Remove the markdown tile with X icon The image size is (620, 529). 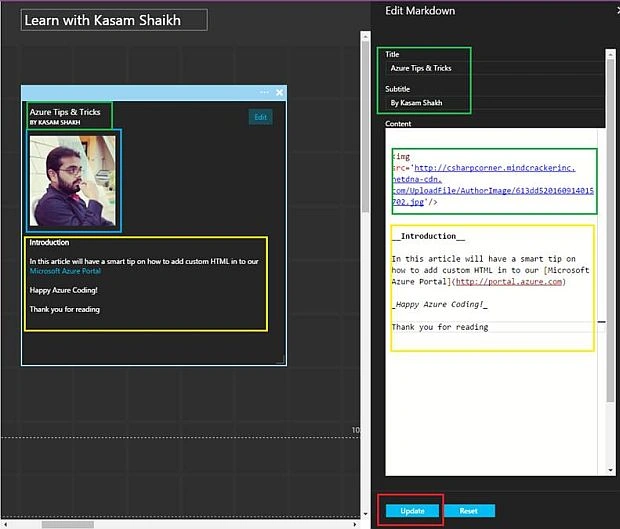[x=280, y=93]
